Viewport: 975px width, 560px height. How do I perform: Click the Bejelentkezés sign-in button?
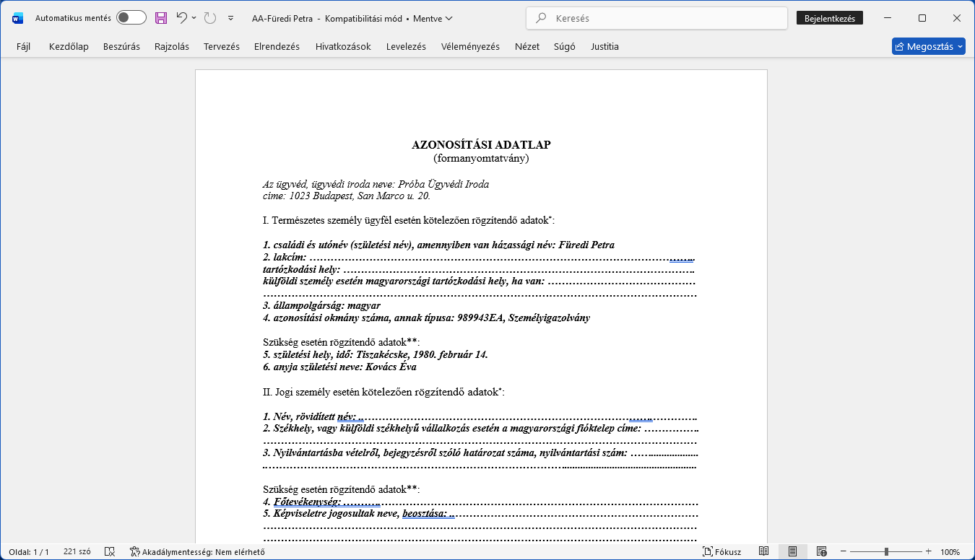tap(829, 19)
